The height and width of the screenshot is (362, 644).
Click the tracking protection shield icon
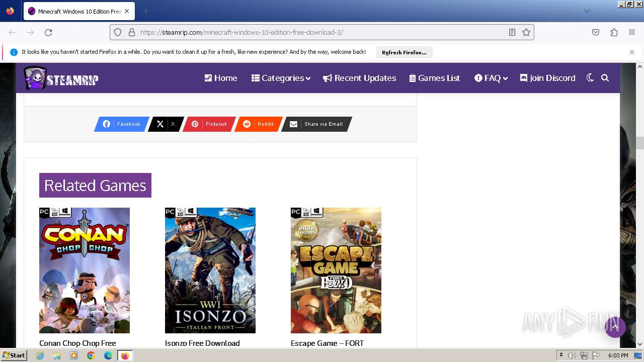tap(118, 32)
